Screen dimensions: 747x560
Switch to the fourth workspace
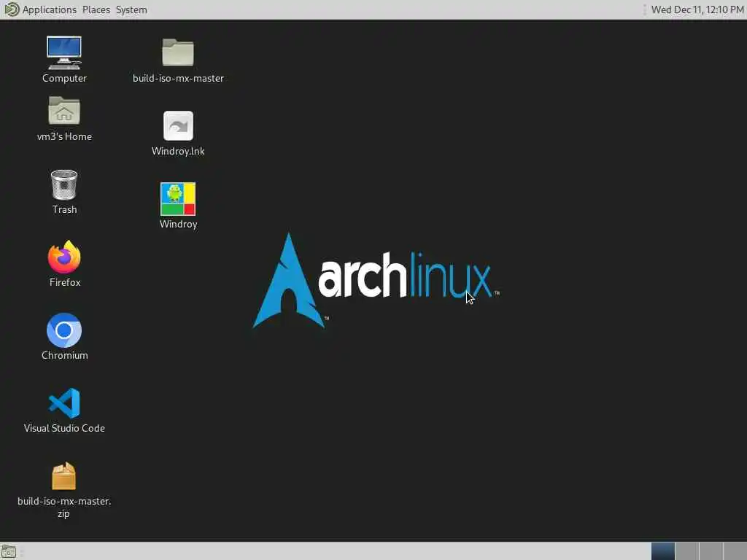(735, 551)
